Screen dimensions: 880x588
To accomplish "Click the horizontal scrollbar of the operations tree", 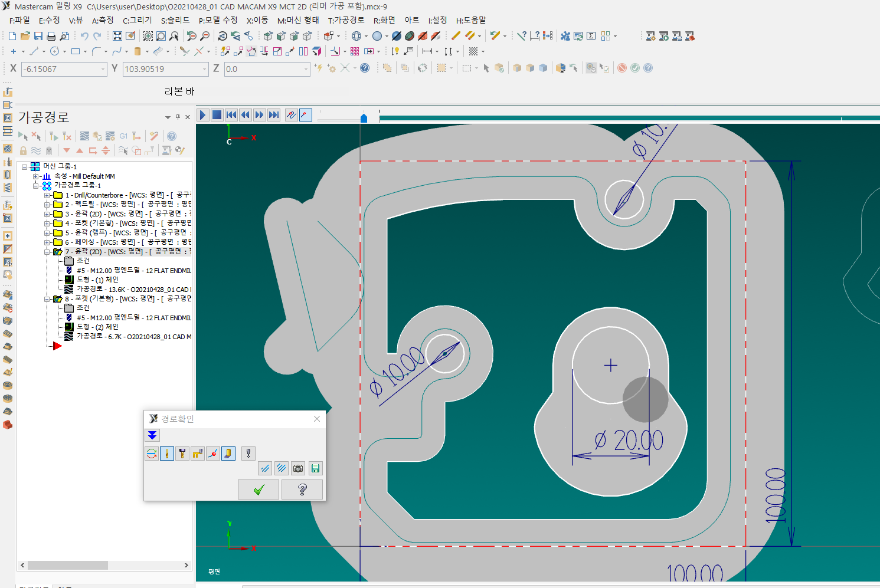I will pyautogui.click(x=104, y=565).
